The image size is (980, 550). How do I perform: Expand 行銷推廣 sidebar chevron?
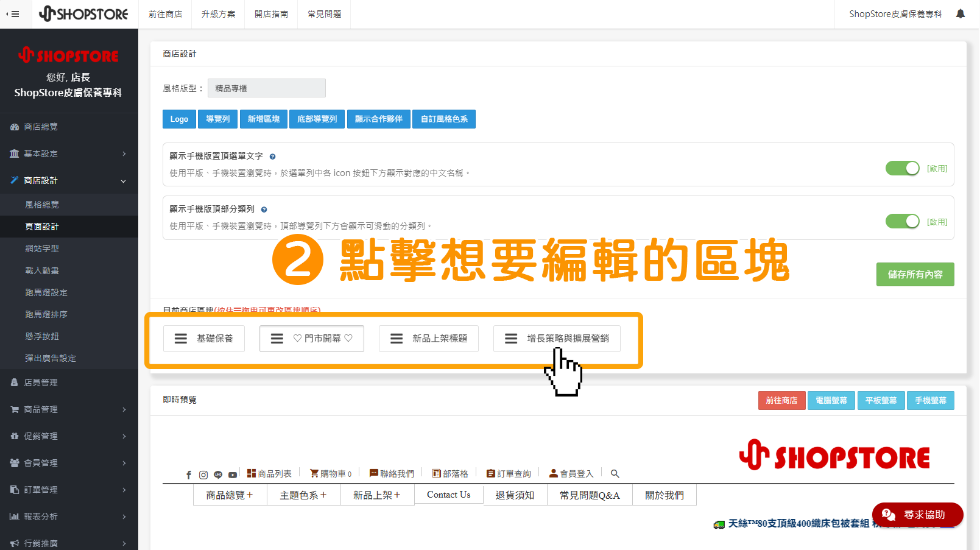(x=124, y=543)
